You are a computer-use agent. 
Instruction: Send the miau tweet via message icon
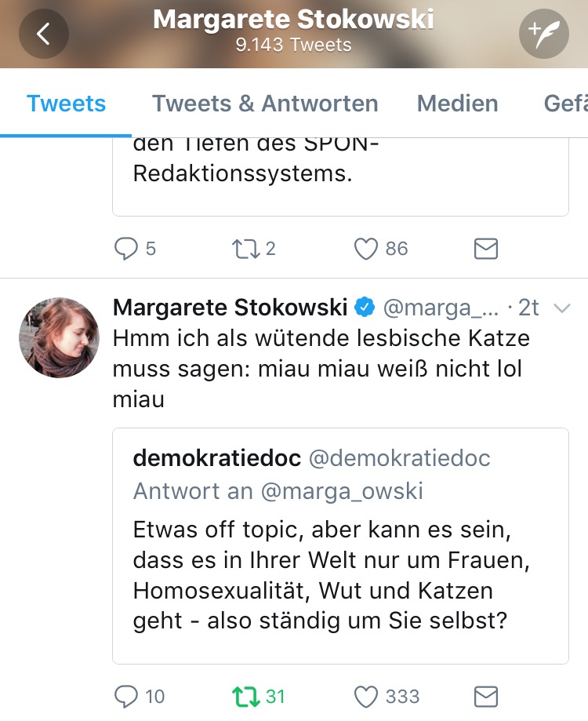(x=486, y=696)
